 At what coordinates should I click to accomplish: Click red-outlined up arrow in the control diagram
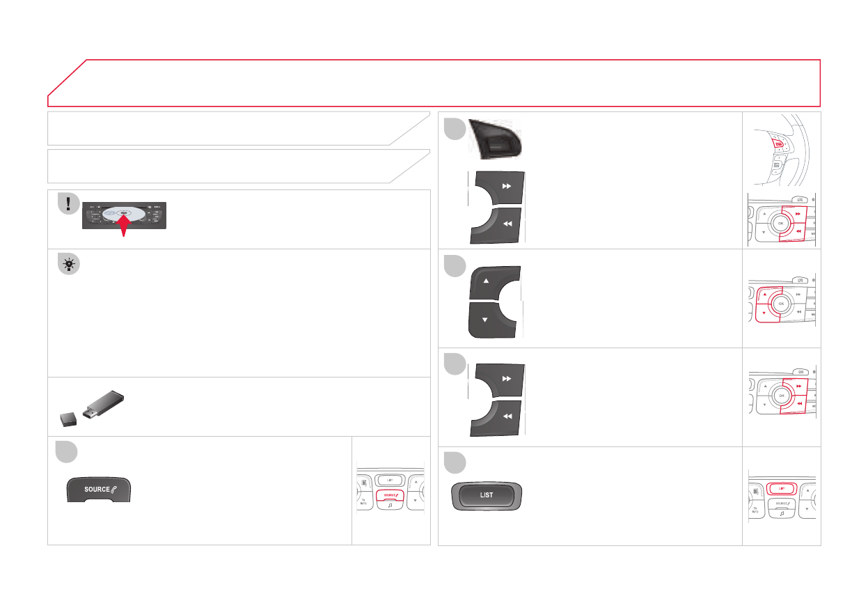pos(764,294)
